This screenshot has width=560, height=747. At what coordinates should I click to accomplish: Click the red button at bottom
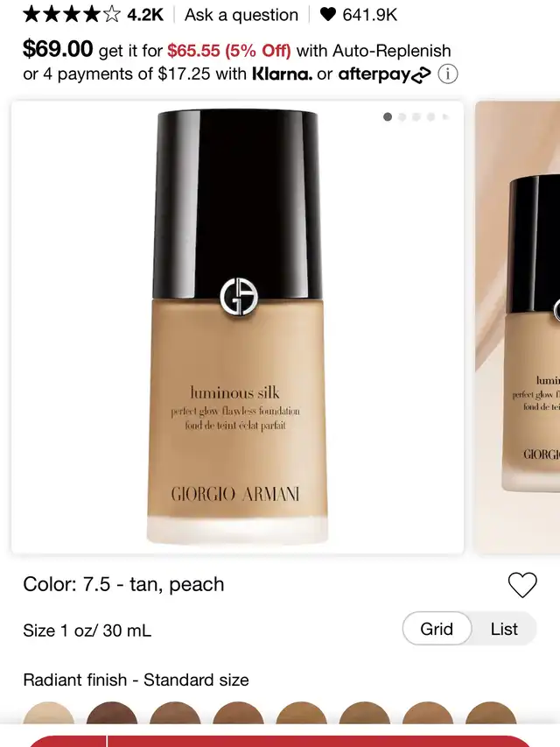319,741
